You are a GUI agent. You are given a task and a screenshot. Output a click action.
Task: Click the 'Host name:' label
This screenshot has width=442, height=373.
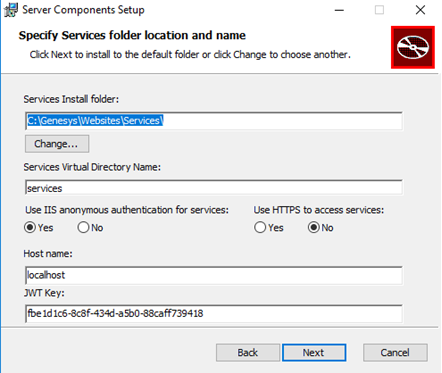48,254
